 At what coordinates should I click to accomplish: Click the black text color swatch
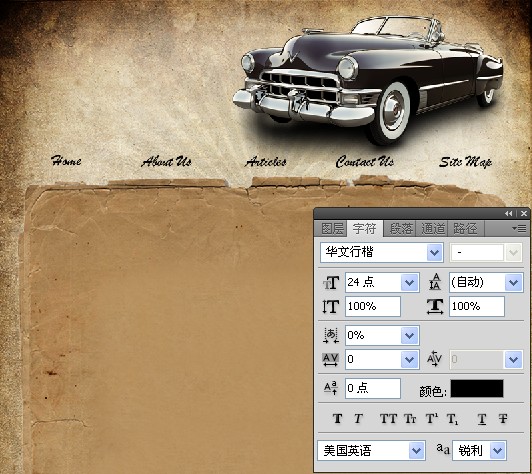(477, 388)
